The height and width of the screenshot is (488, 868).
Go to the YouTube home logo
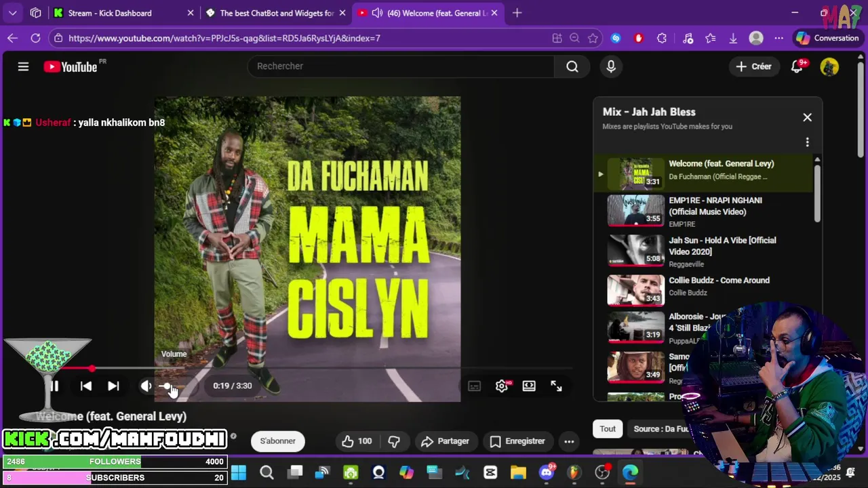coord(71,66)
